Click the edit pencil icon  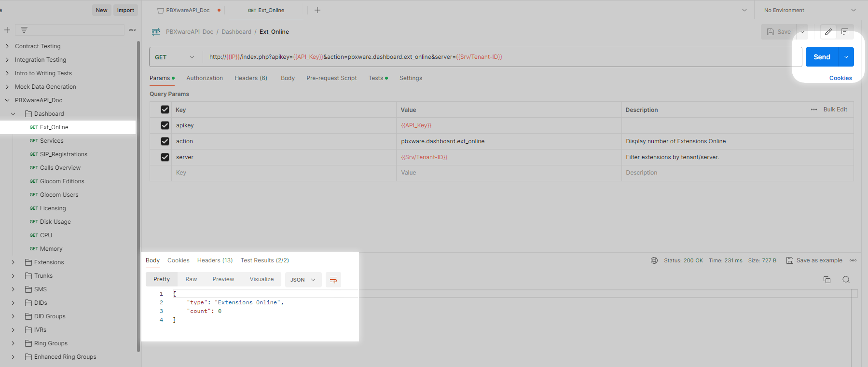[828, 32]
